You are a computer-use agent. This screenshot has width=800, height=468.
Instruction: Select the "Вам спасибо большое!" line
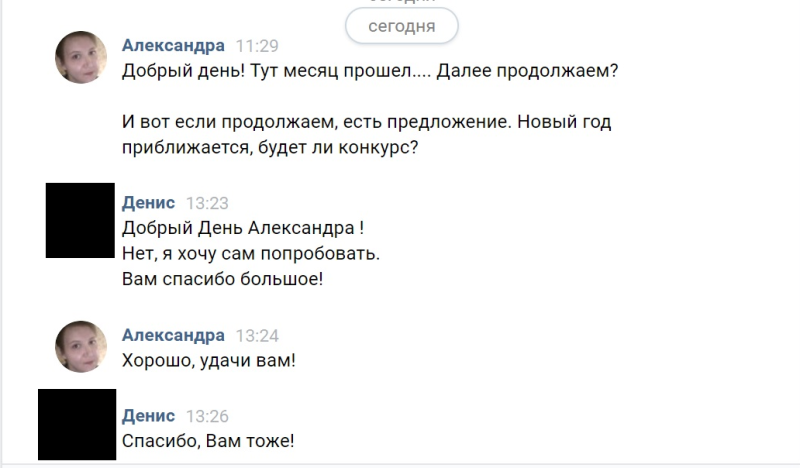[222, 279]
